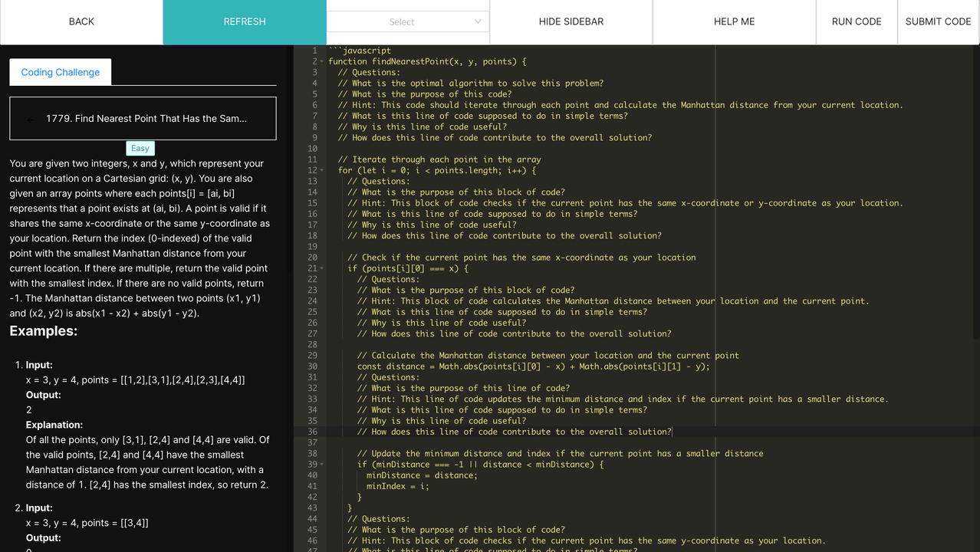Viewport: 980px width, 552px height.
Task: Click the REFRESH button
Action: point(244,21)
